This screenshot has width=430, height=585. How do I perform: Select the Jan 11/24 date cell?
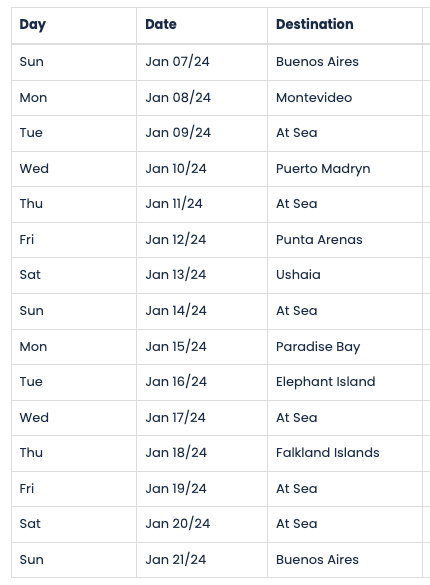click(x=202, y=204)
